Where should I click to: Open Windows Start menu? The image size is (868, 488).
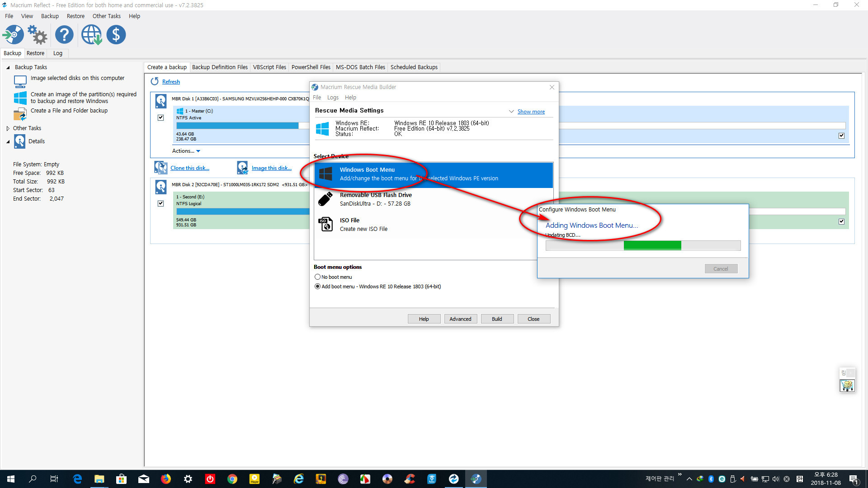click(x=11, y=479)
